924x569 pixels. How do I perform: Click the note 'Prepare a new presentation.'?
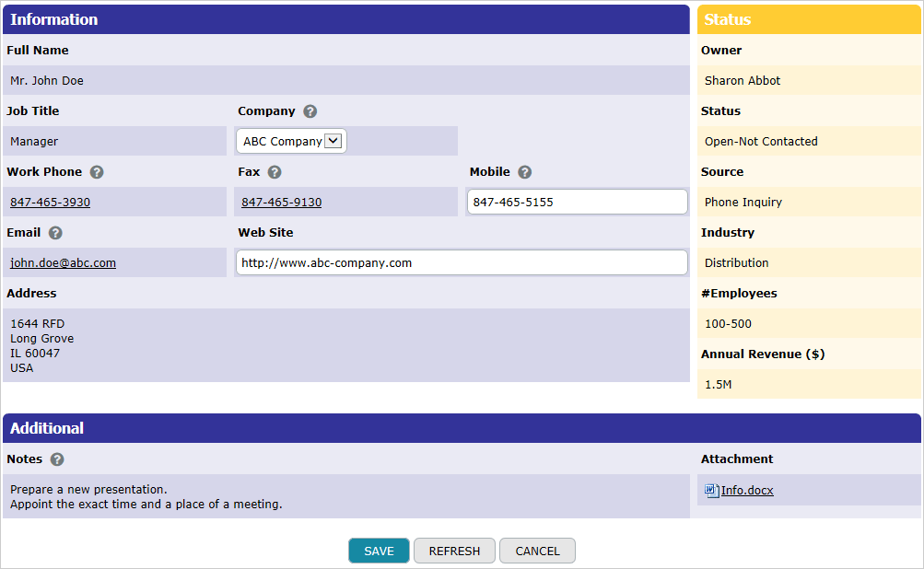coord(88,489)
